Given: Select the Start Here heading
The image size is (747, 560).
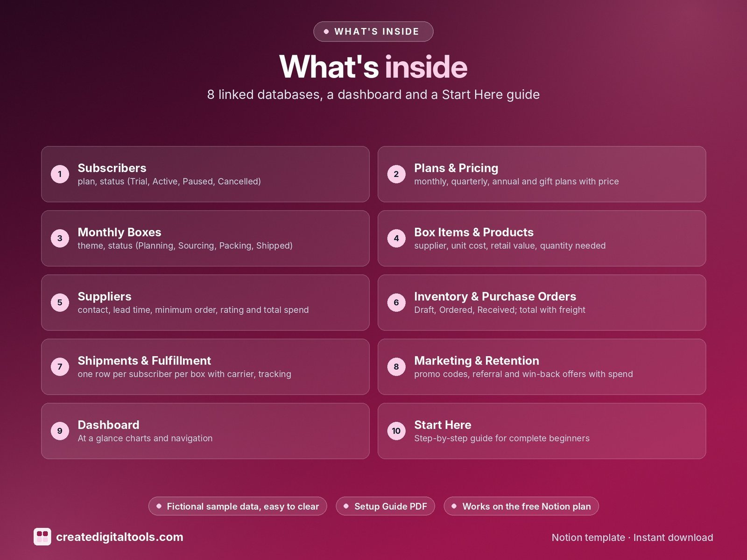Looking at the screenshot, I should (x=443, y=425).
